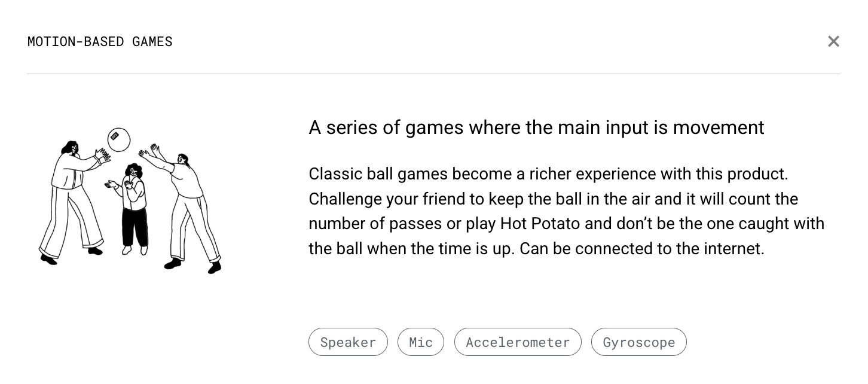Toggle the Gyroscope capability pill
This screenshot has width=868, height=384.
tap(638, 342)
